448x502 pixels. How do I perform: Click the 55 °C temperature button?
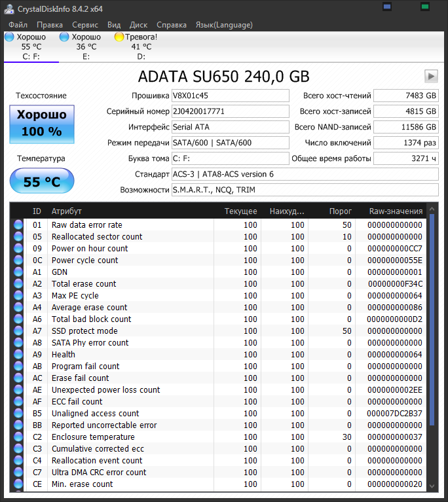point(42,181)
